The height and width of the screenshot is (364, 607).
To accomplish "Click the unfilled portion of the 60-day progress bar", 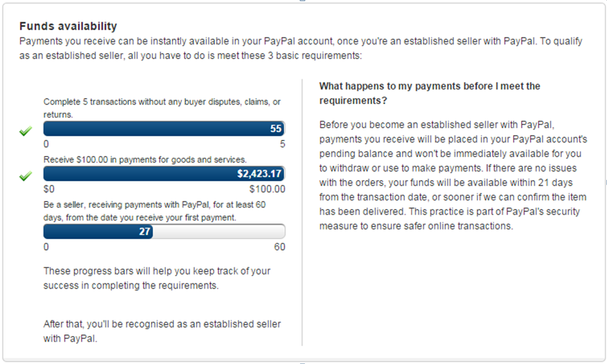I will tap(219, 232).
